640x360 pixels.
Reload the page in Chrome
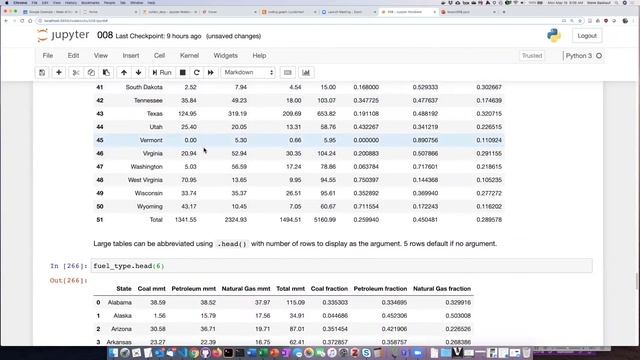[x=22, y=20]
